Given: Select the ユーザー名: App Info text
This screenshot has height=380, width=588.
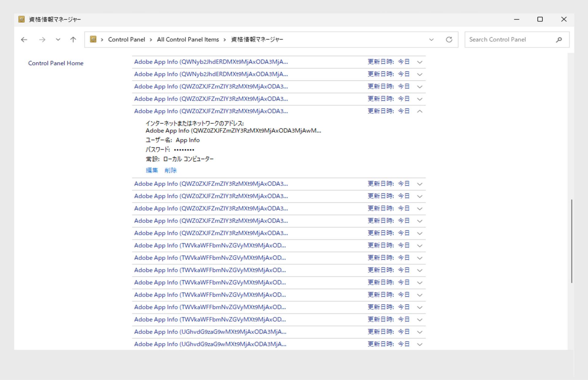Looking at the screenshot, I should pos(173,140).
